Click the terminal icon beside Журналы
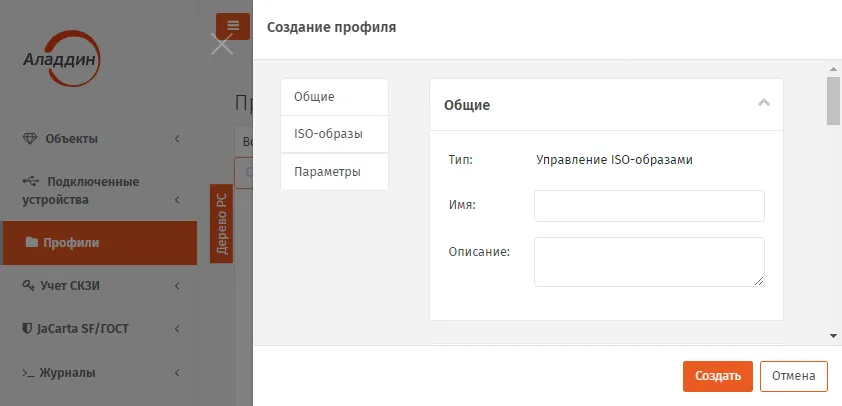Viewport: 842px width, 406px height. (28, 373)
